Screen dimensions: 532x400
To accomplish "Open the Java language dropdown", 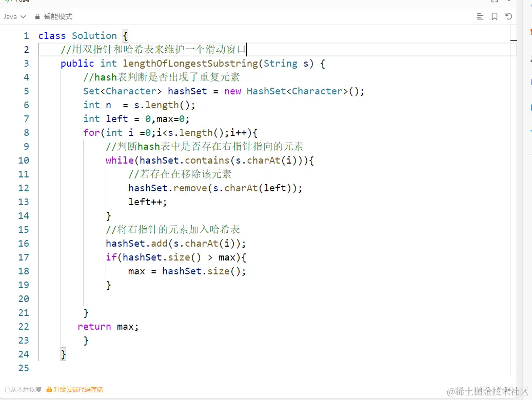I will [14, 16].
